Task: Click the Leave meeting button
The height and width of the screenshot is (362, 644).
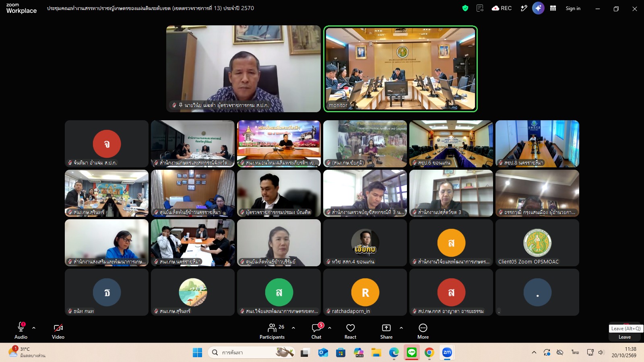Action: [625, 337]
